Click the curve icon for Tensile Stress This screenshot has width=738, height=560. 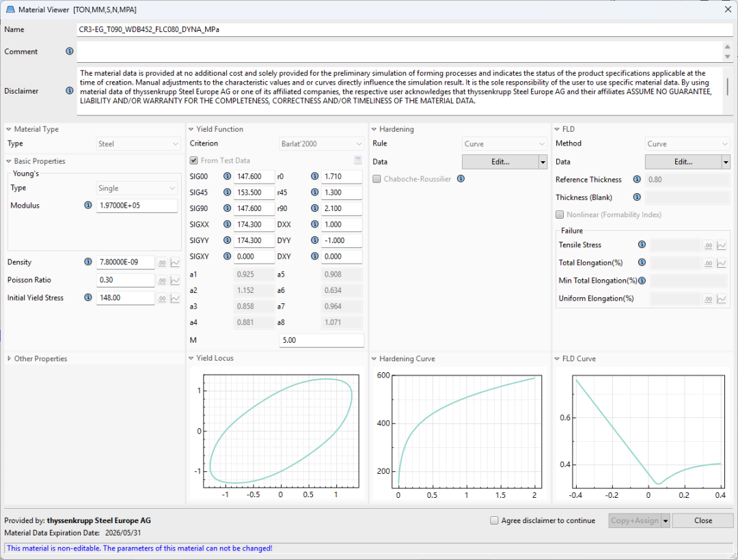(x=721, y=245)
